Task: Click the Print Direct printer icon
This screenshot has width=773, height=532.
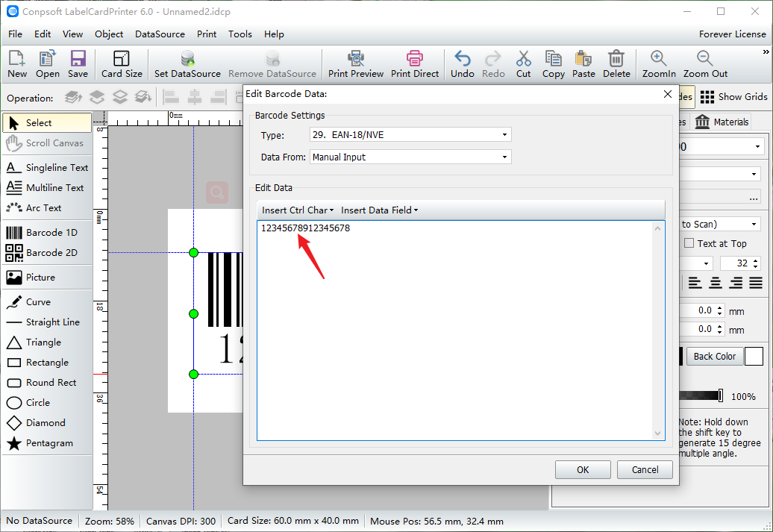Action: click(x=415, y=64)
